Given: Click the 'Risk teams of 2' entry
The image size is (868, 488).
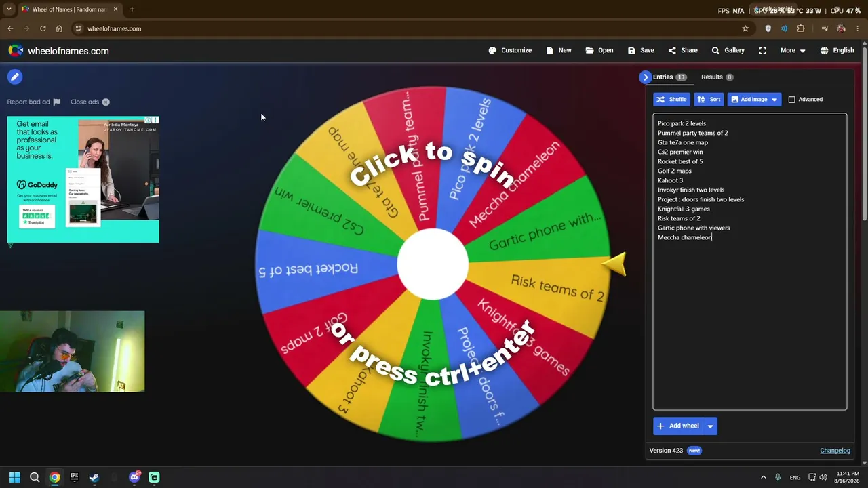Looking at the screenshot, I should click(x=679, y=218).
